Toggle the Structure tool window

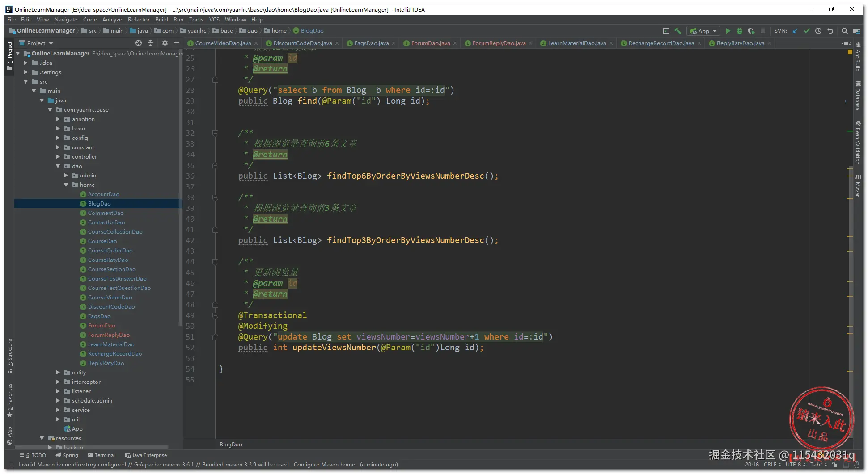(10, 356)
